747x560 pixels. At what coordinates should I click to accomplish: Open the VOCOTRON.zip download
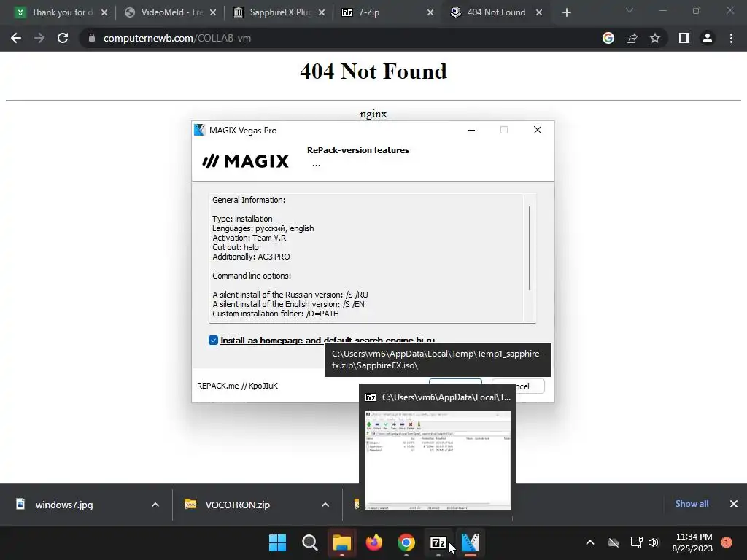coord(237,505)
